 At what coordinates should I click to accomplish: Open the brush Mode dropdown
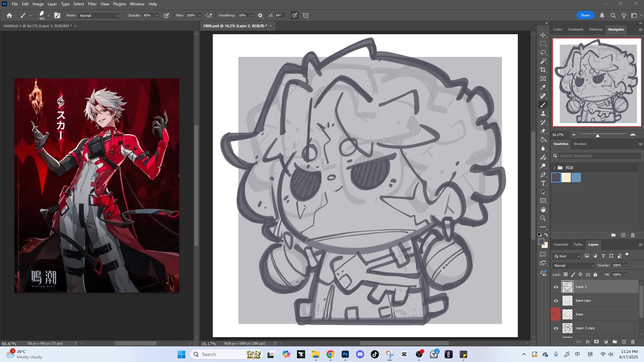99,15
